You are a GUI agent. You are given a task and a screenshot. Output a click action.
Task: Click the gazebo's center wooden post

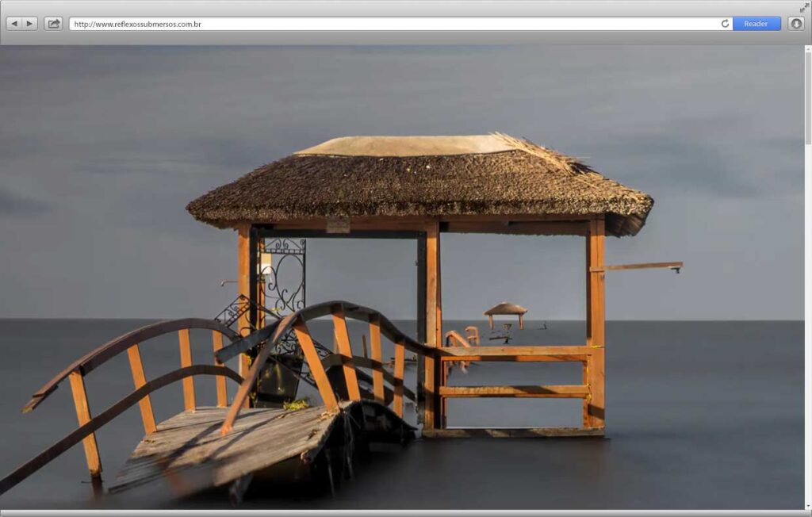[x=431, y=317]
